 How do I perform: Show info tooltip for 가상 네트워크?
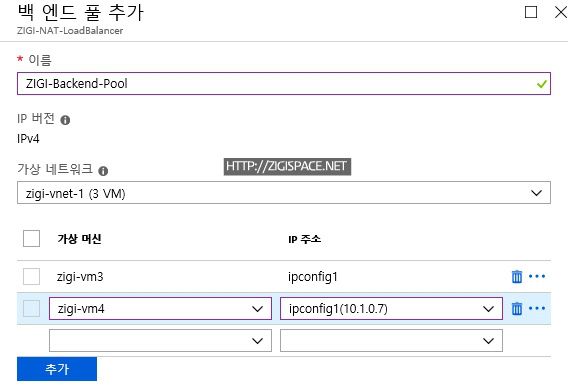[x=103, y=171]
